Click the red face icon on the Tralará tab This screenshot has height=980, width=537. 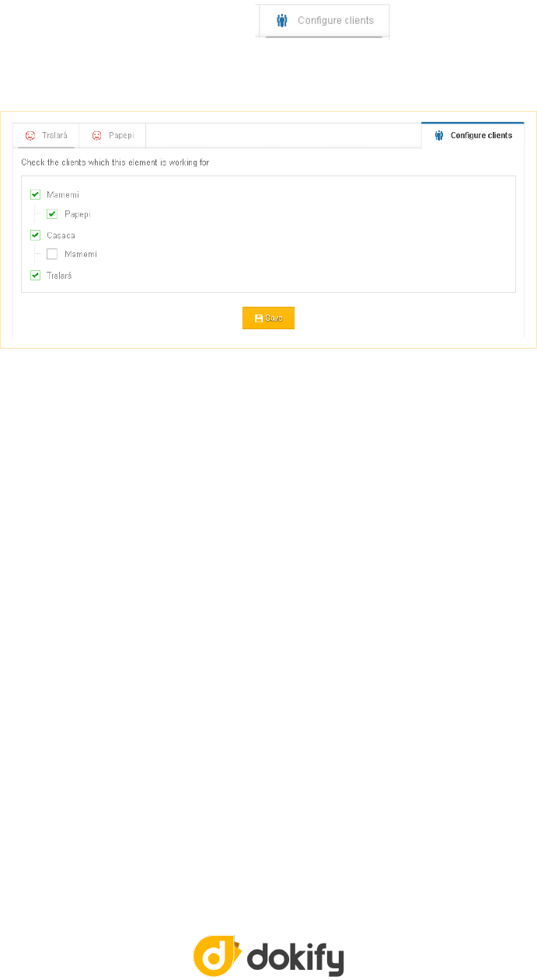(x=30, y=135)
